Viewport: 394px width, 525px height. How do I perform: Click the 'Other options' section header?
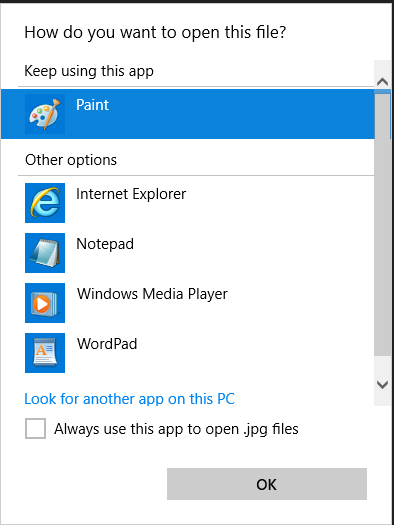coord(71,160)
